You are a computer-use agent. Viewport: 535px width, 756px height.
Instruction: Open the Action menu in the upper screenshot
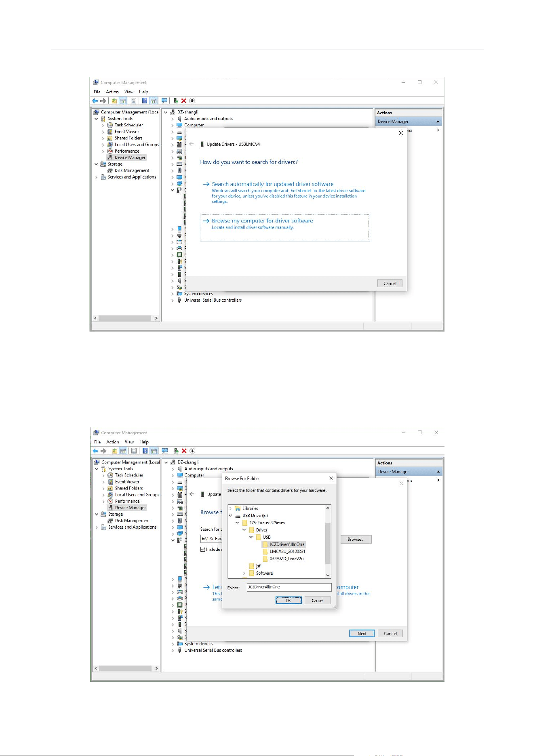[112, 92]
